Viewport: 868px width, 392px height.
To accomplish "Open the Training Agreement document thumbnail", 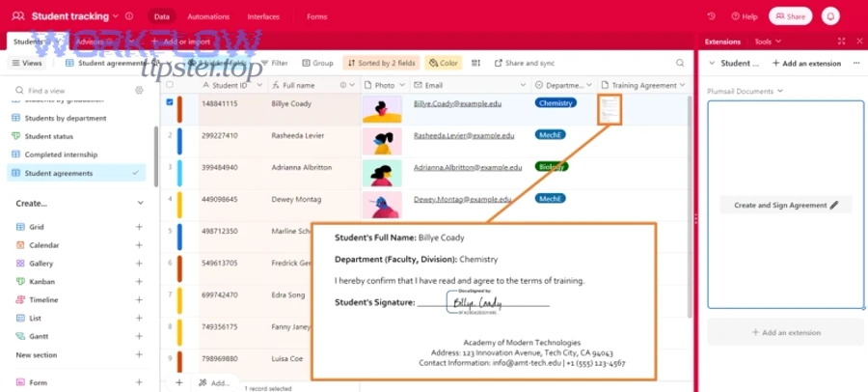I will tap(609, 109).
